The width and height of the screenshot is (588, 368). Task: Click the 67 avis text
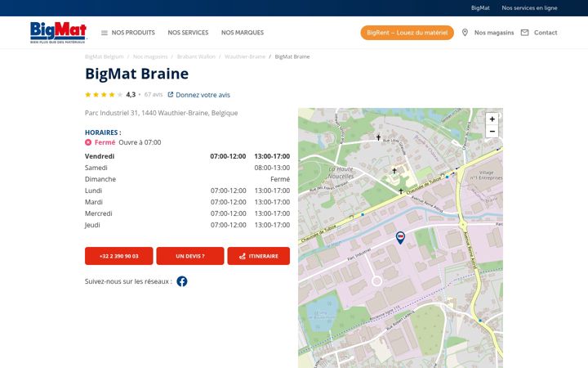point(154,95)
